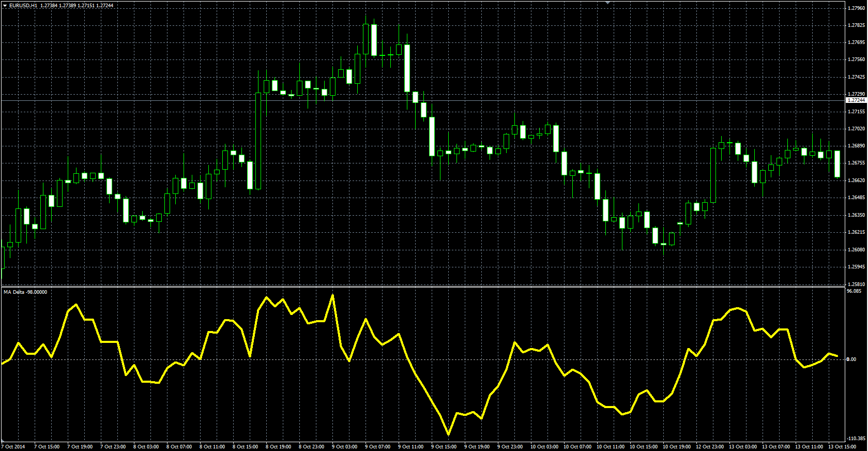The width and height of the screenshot is (868, 451).
Task: Click the 13 Oct 15:00 time label
Action: pyautogui.click(x=842, y=446)
